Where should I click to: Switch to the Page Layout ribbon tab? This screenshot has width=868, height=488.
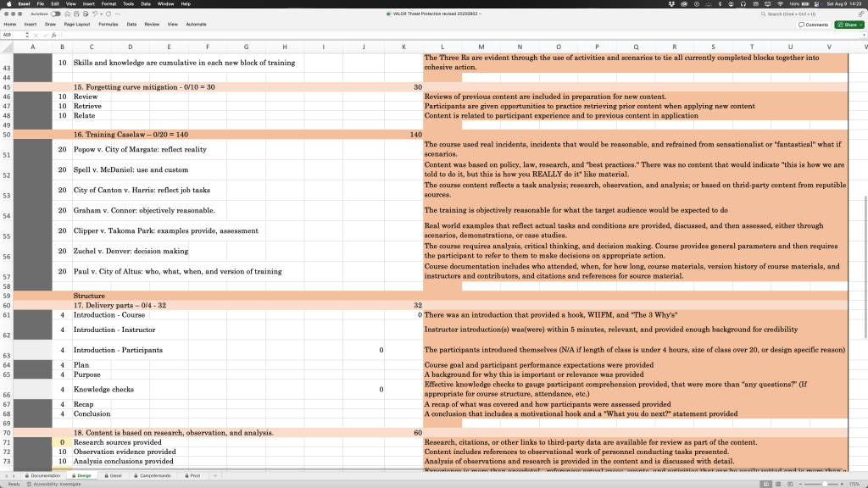click(x=77, y=25)
